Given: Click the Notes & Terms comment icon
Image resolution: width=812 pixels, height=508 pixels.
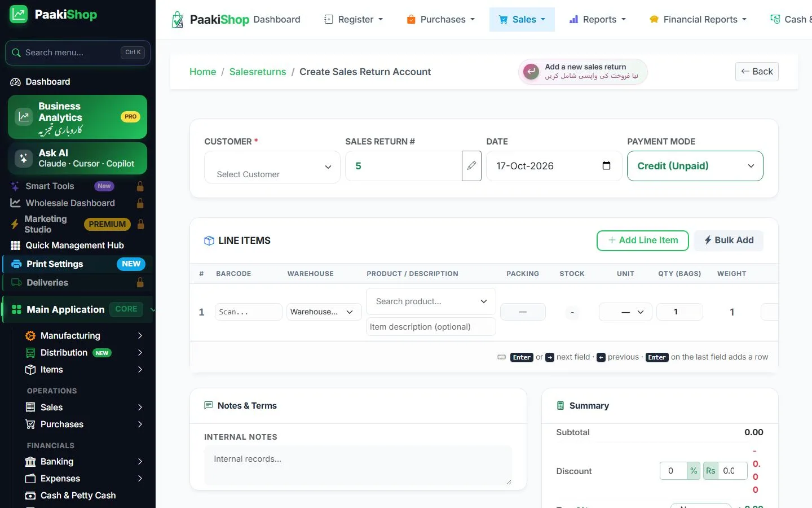Looking at the screenshot, I should coord(209,406).
